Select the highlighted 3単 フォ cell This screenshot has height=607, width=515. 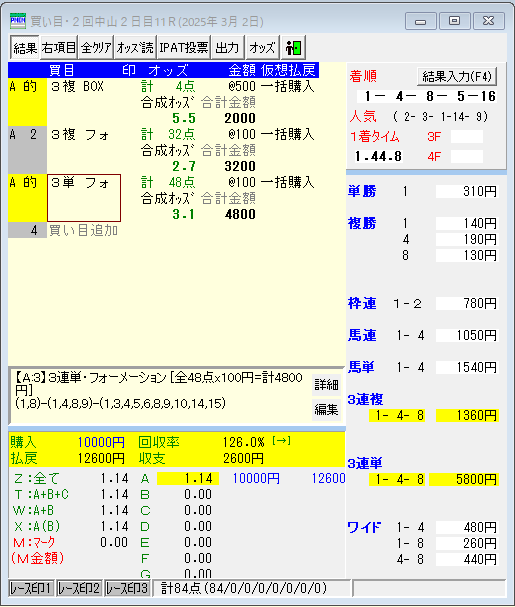pyautogui.click(x=84, y=198)
